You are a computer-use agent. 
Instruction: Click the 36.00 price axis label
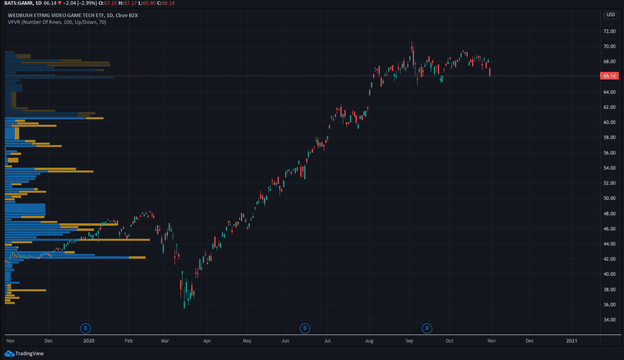(x=609, y=305)
